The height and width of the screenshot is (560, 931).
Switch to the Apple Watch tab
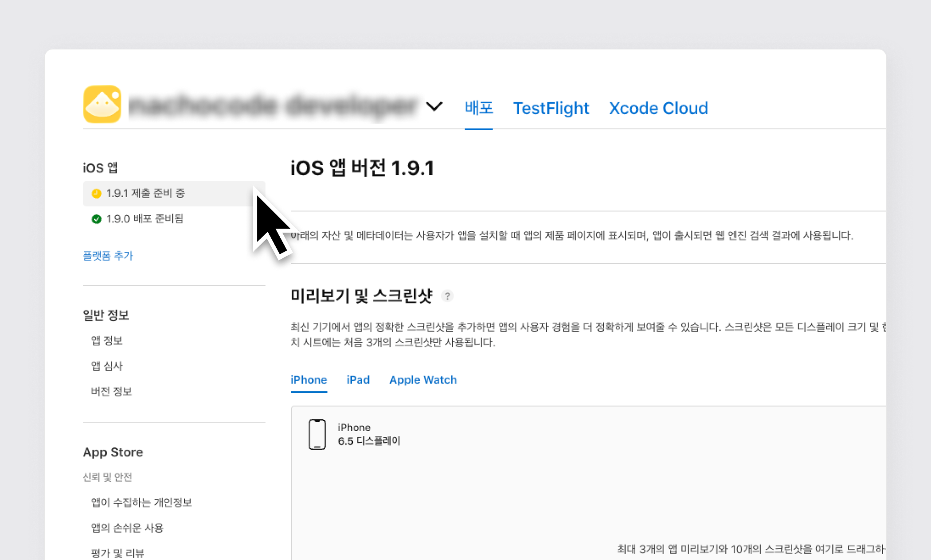pos(423,380)
